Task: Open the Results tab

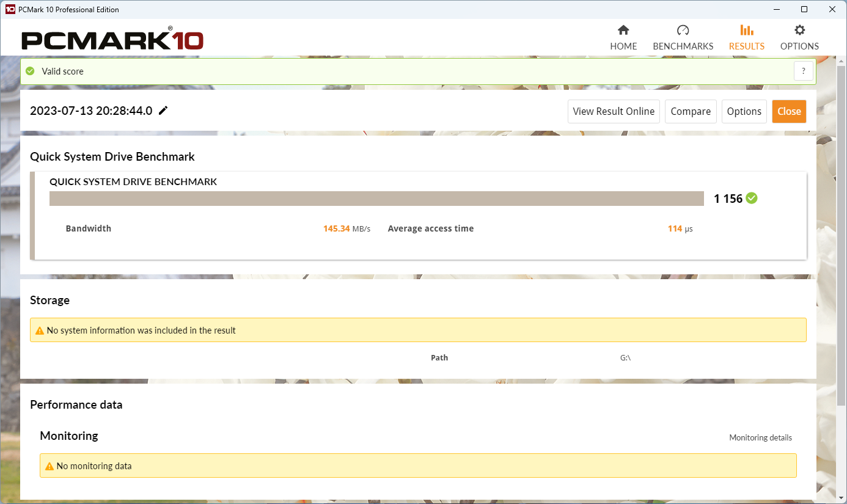Action: pyautogui.click(x=747, y=38)
